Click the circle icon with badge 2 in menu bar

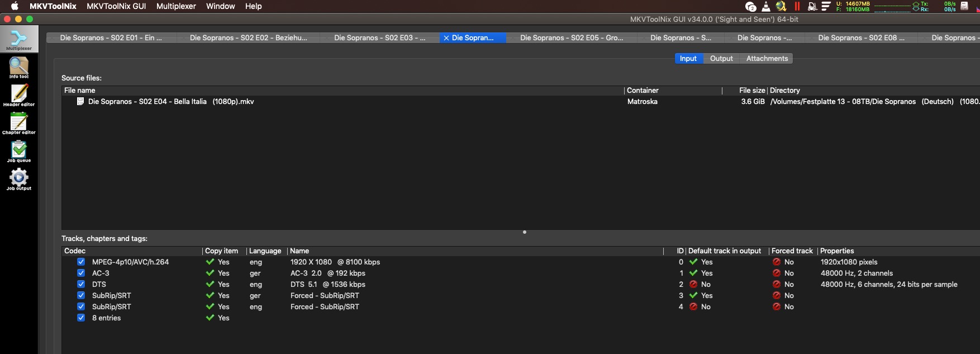click(x=751, y=6)
